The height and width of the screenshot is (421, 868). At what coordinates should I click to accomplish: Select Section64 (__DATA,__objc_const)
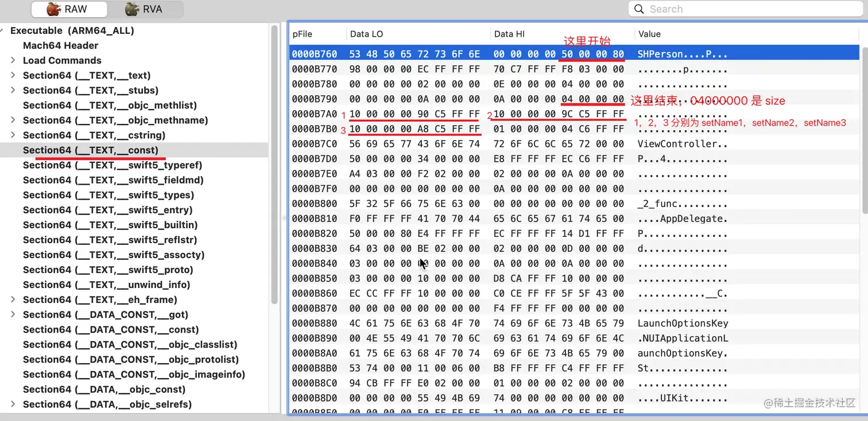tap(104, 389)
